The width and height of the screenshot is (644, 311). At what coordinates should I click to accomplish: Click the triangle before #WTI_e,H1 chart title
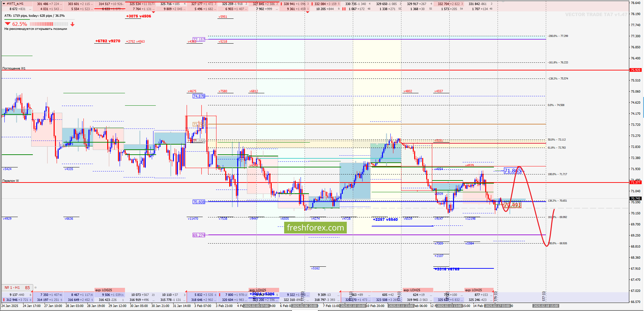[4, 4]
